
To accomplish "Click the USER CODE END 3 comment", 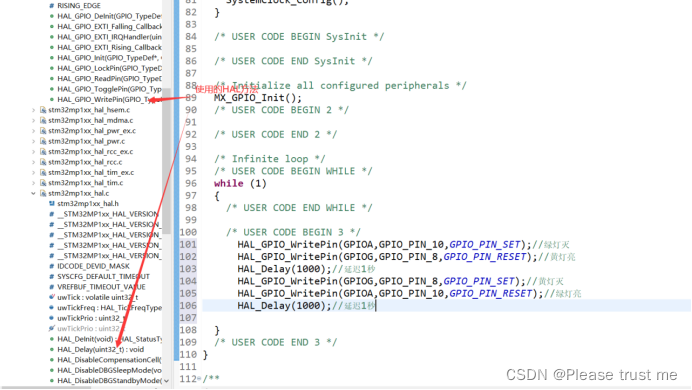I will [275, 342].
